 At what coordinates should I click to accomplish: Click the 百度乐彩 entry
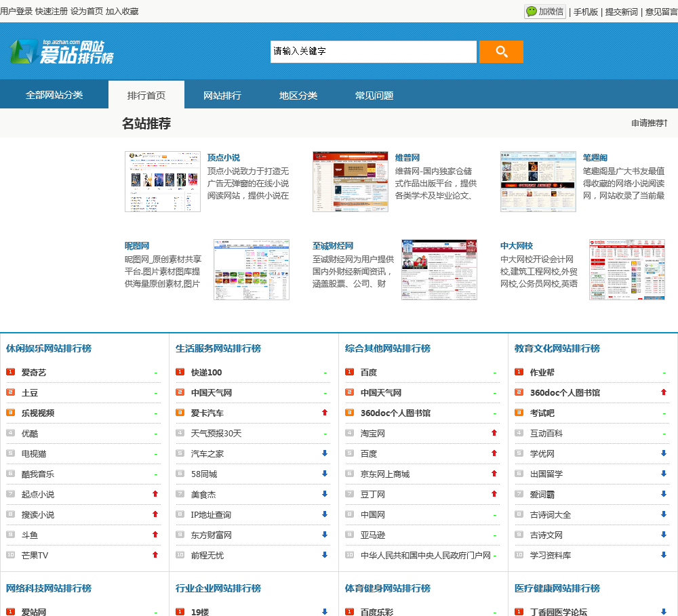(x=377, y=612)
